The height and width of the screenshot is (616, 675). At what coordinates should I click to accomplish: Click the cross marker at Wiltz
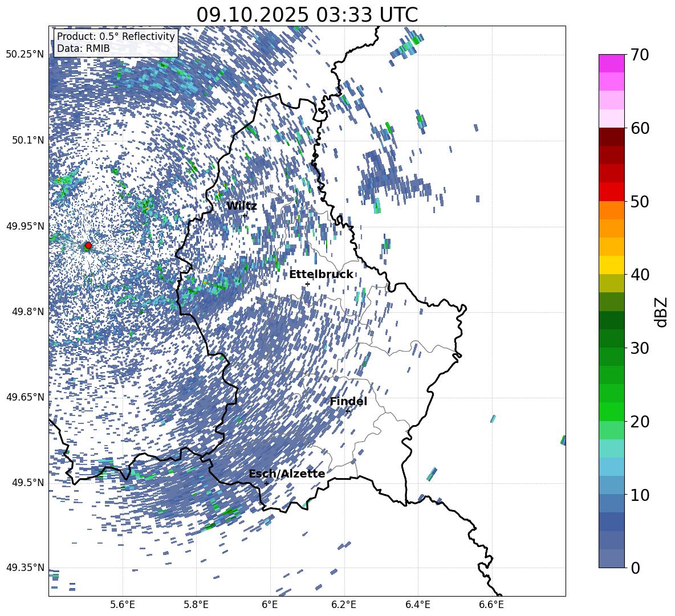click(245, 216)
